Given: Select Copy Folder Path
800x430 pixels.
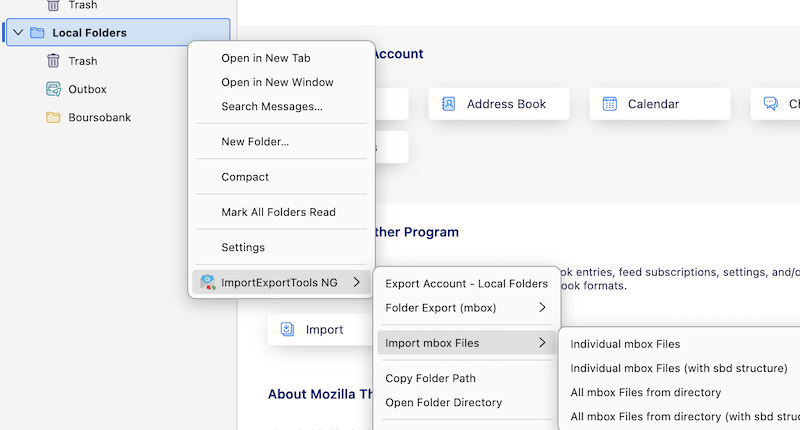Looking at the screenshot, I should pos(430,378).
